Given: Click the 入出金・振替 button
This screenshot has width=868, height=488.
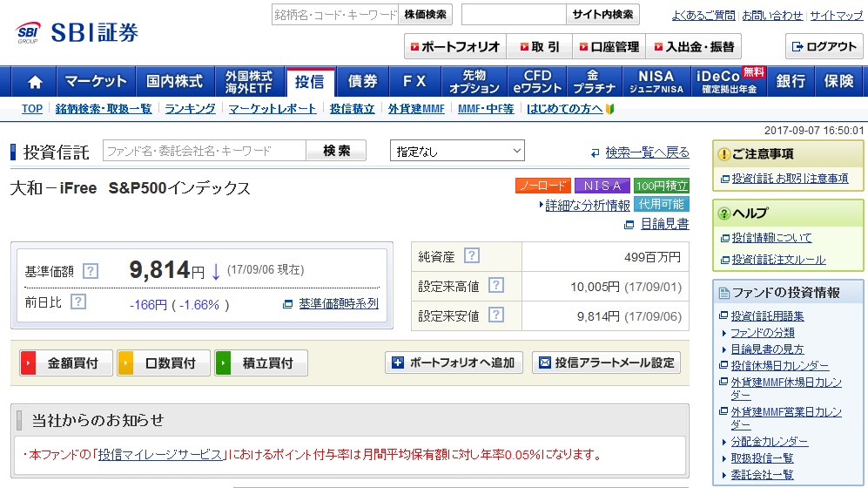Looking at the screenshot, I should [x=694, y=47].
